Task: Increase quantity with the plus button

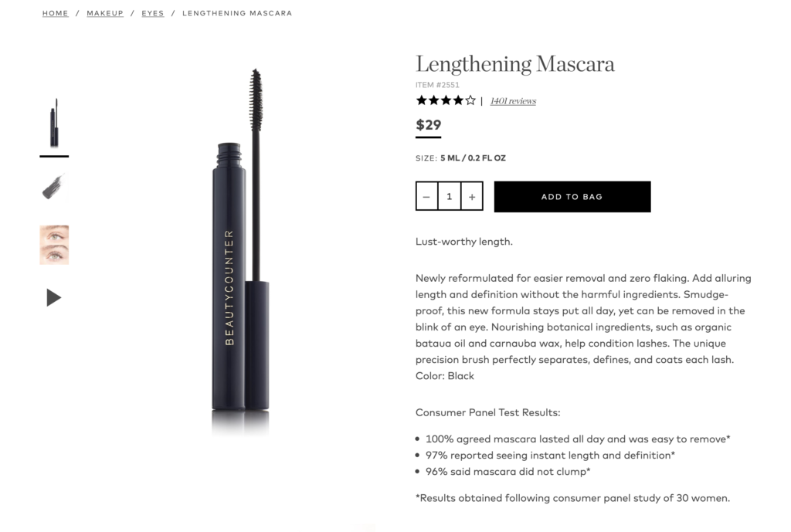Action: pyautogui.click(x=472, y=196)
